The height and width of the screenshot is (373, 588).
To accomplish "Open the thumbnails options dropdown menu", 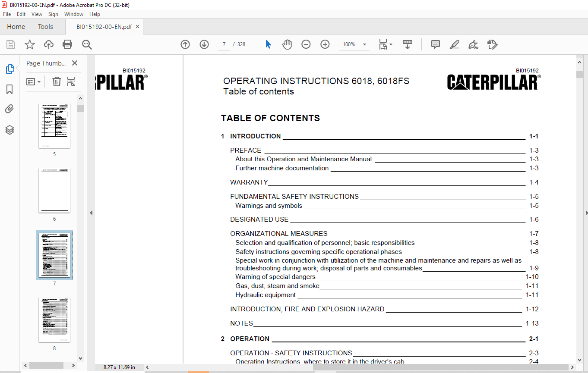I will coord(34,81).
